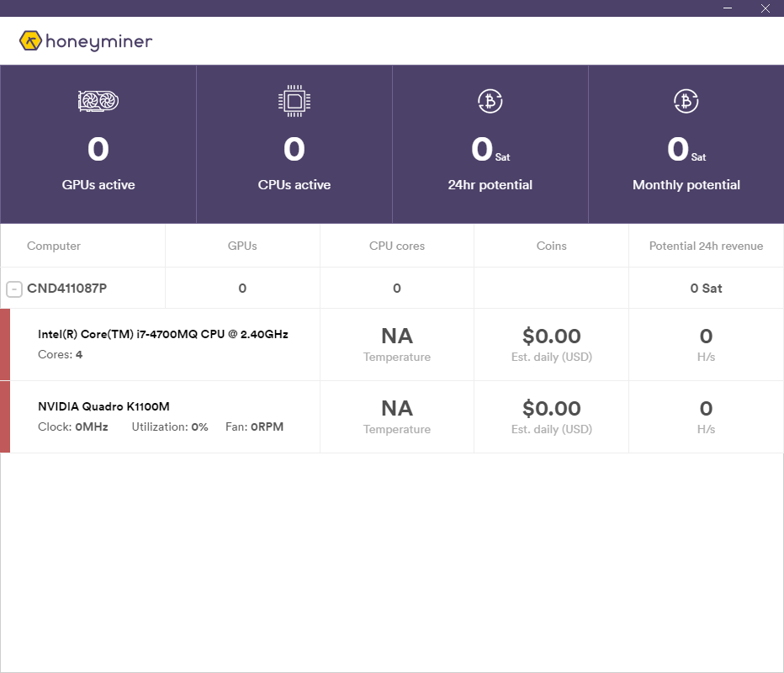784x673 pixels.
Task: Click the red status bar of Intel CPU row
Action: [x=5, y=345]
